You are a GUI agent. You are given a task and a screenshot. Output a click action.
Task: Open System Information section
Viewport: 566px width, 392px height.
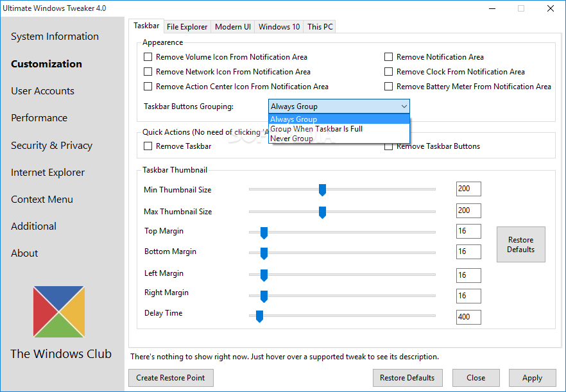click(55, 37)
